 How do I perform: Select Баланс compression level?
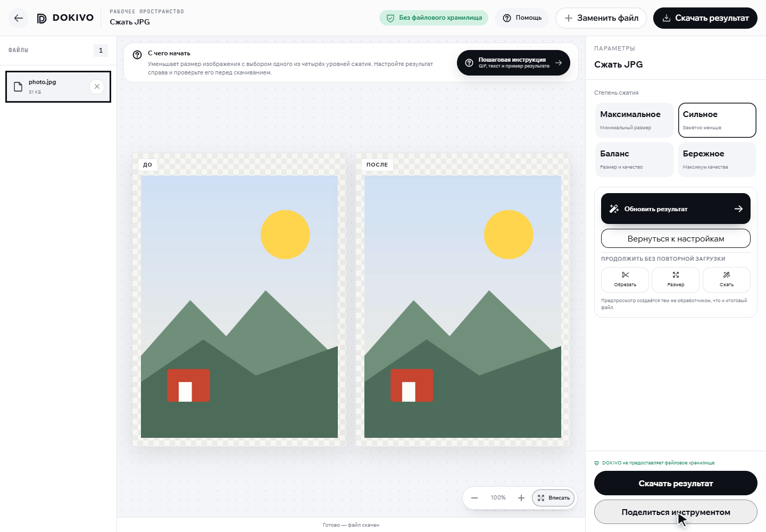click(634, 160)
